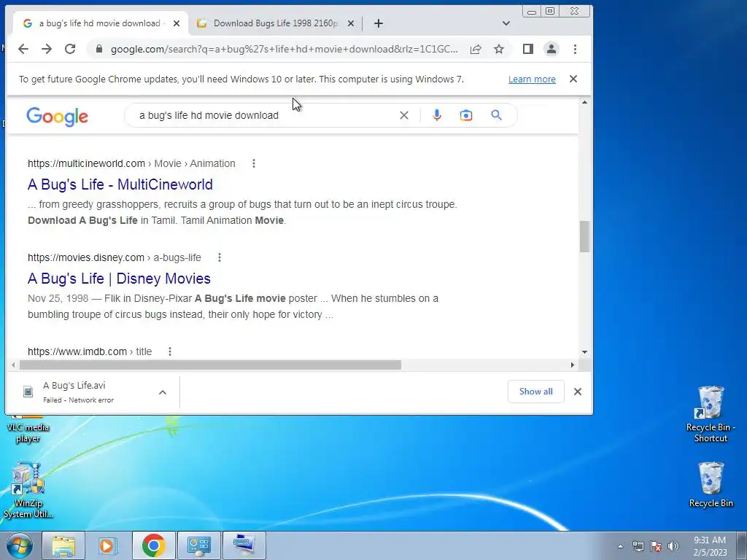Open File Explorer from the taskbar
This screenshot has width=747, height=560.
[x=63, y=545]
